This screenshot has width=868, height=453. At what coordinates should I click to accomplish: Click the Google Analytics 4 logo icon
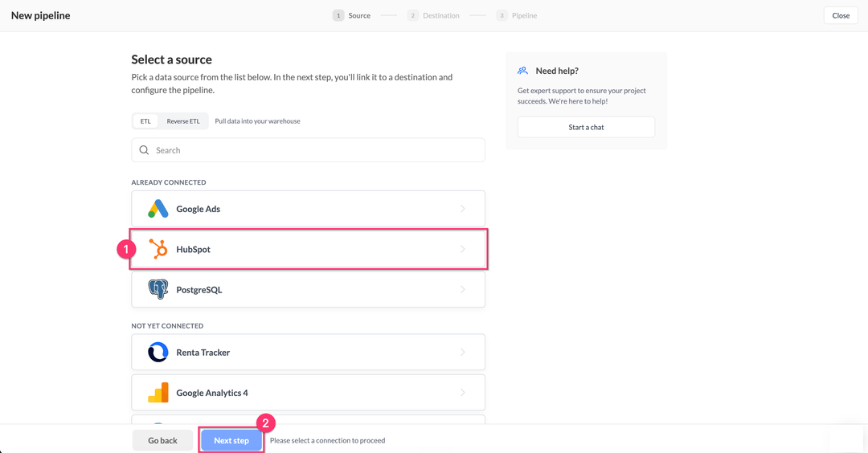(x=158, y=392)
